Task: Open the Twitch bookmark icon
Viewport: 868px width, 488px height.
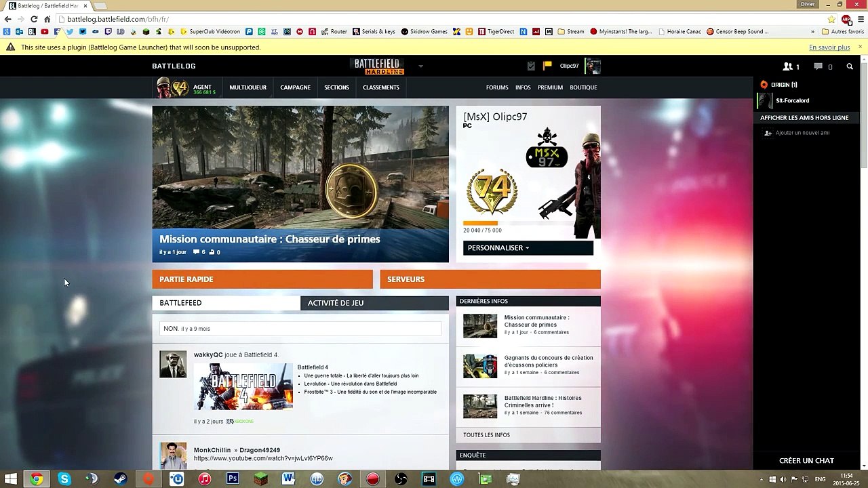Action: point(108,31)
